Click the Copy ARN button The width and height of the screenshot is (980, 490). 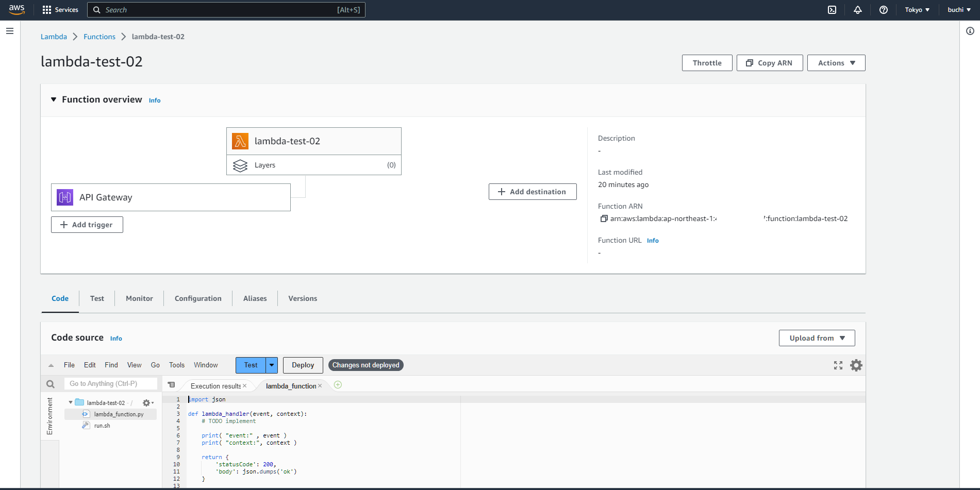tap(770, 63)
